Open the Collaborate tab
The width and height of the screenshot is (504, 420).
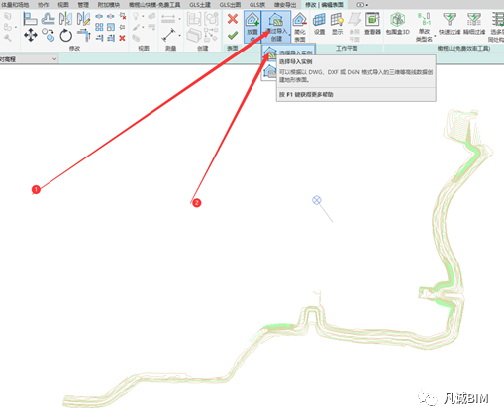[44, 5]
